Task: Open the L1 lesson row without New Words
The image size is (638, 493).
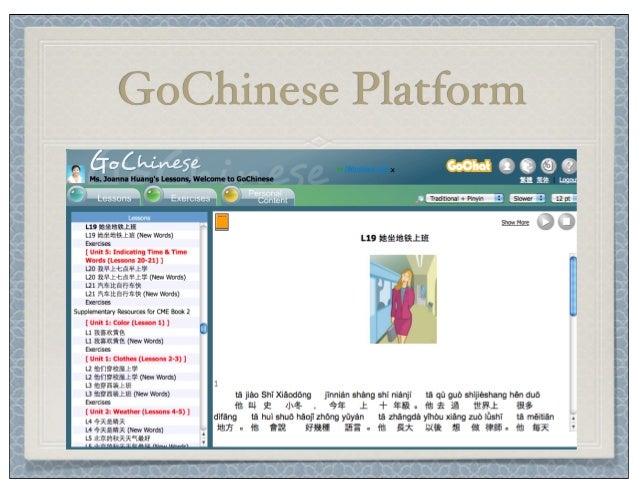Action: [x=105, y=333]
